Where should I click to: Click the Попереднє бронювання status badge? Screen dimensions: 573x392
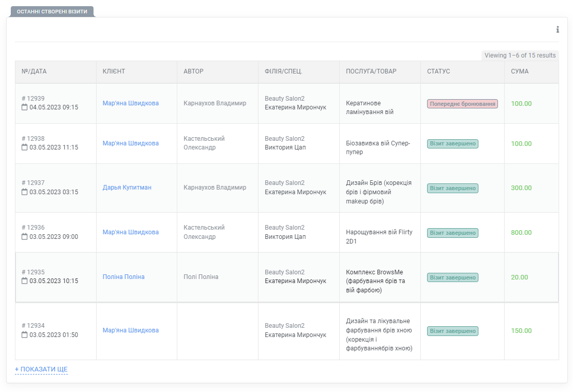point(462,104)
